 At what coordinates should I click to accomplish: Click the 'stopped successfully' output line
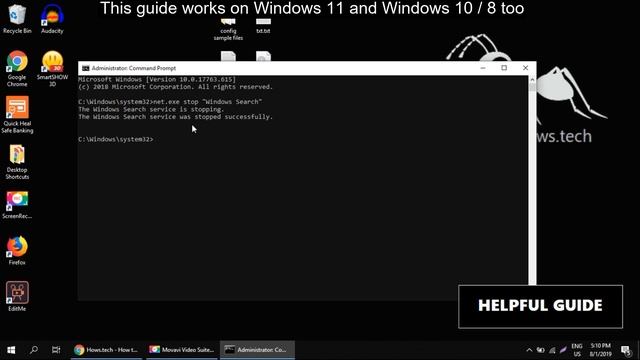pyautogui.click(x=176, y=117)
